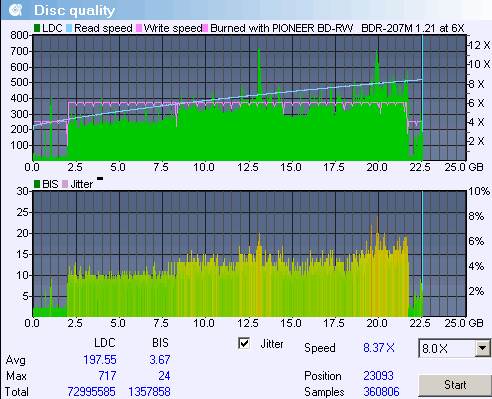Click the pink Burned with PIONEER swatch
This screenshot has height=399, width=492.
click(x=205, y=28)
